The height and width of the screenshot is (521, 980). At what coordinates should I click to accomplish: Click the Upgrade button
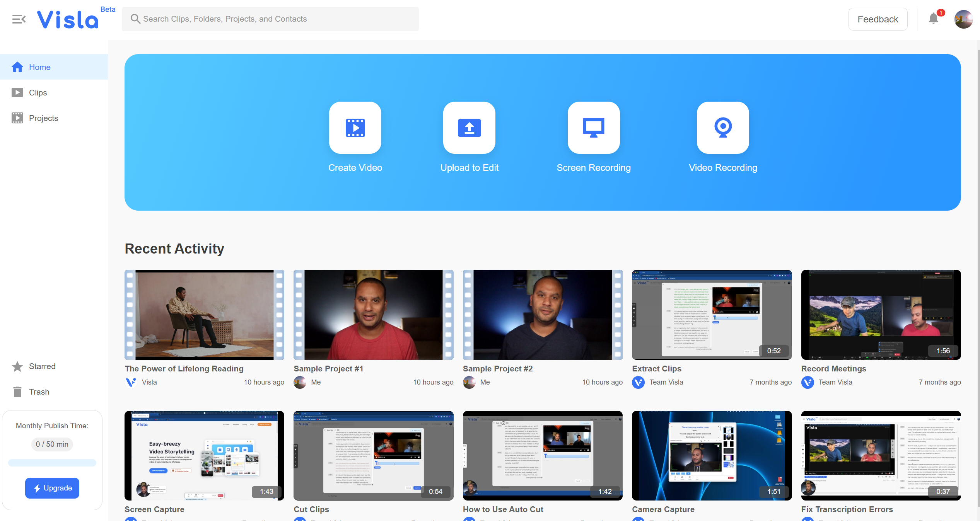52,488
